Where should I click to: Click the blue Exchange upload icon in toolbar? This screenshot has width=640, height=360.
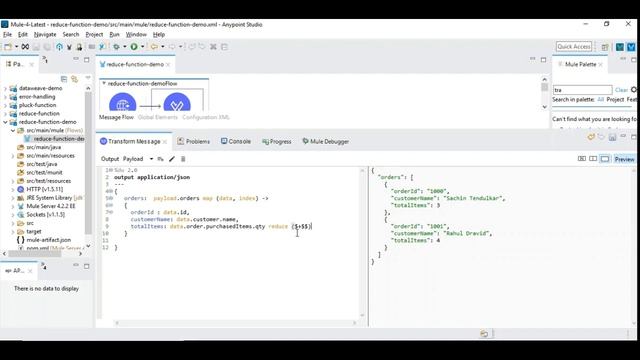click(60, 47)
